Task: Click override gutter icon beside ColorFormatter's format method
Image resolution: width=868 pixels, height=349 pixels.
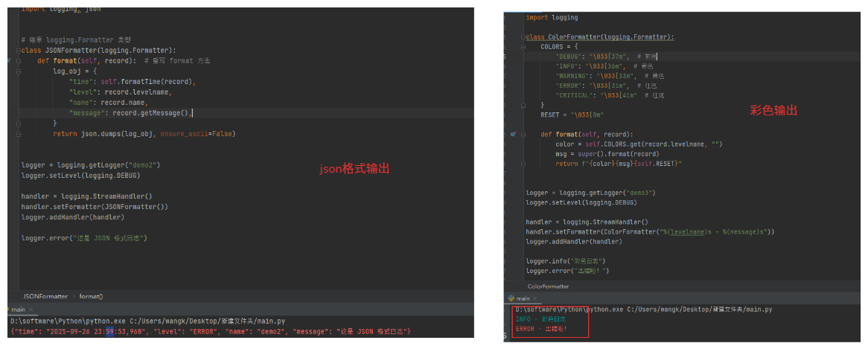Action: point(513,134)
